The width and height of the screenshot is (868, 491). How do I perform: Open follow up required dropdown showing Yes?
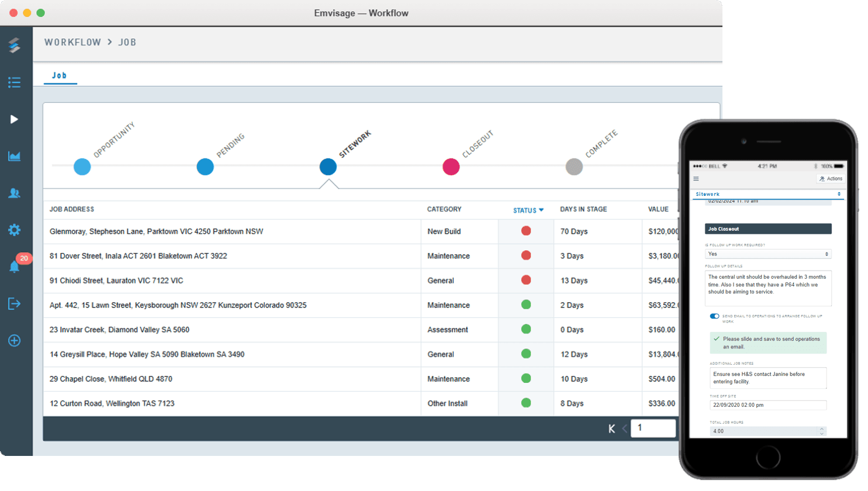768,254
